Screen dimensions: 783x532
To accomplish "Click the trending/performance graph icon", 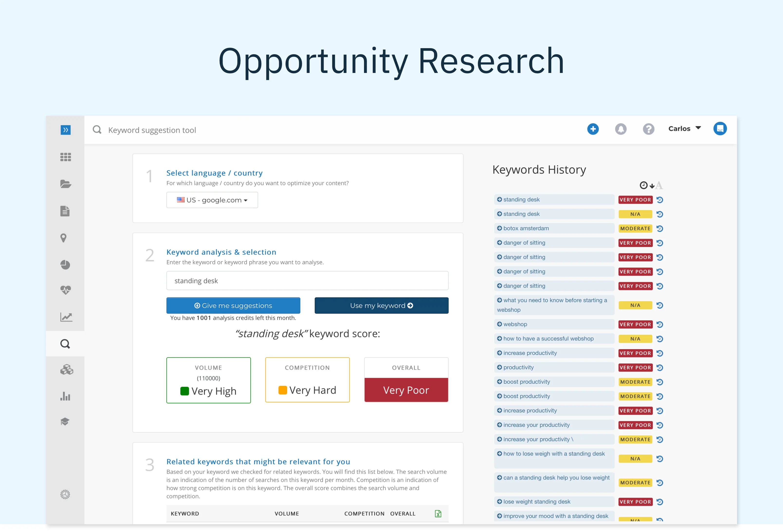I will pos(65,317).
